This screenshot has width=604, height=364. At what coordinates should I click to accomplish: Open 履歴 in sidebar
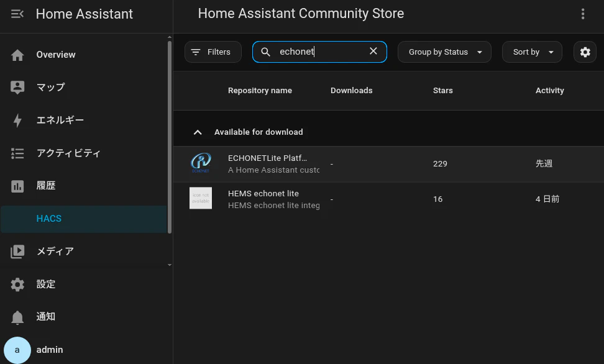coord(84,186)
